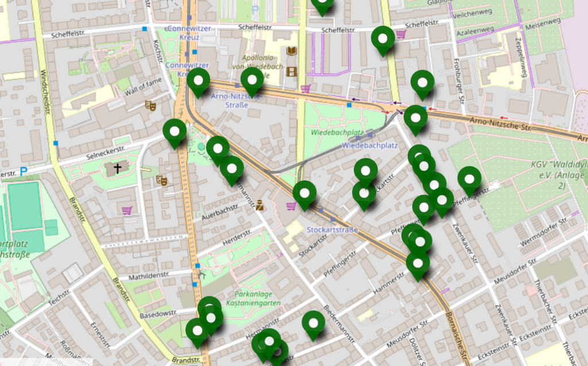This screenshot has height=366, width=588.
Task: Click the church cross icon on Selneckerstr.
Action: click(x=117, y=168)
